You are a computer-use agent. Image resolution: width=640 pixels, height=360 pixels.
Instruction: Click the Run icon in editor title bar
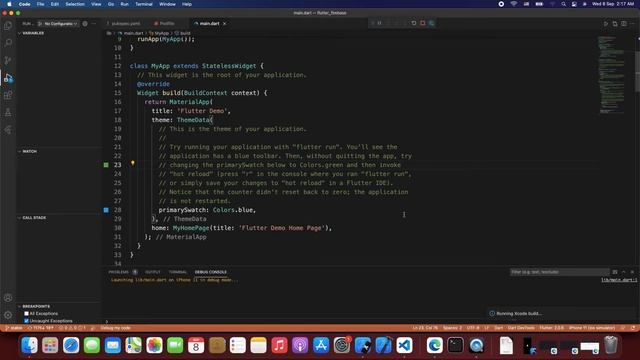(606, 24)
